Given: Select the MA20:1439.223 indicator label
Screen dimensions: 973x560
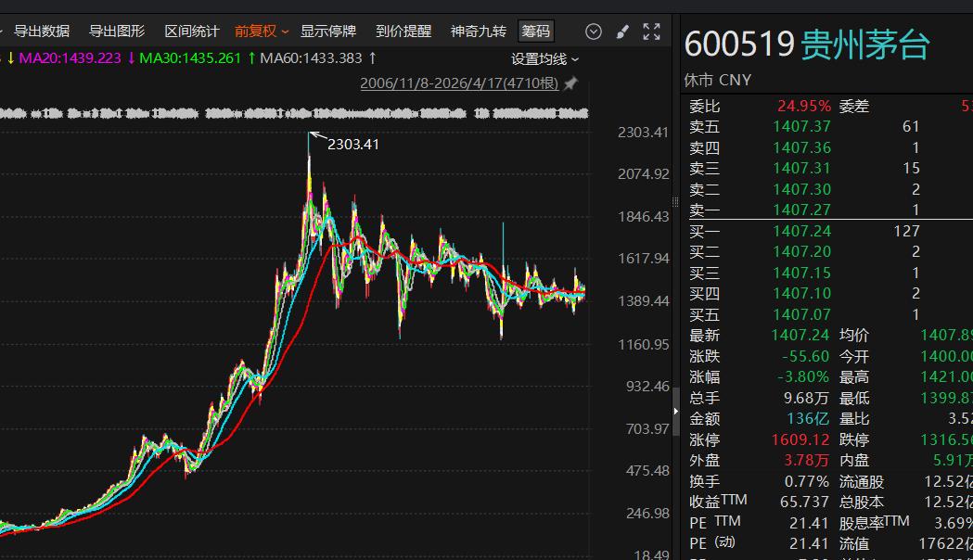Looking at the screenshot, I should coord(70,58).
